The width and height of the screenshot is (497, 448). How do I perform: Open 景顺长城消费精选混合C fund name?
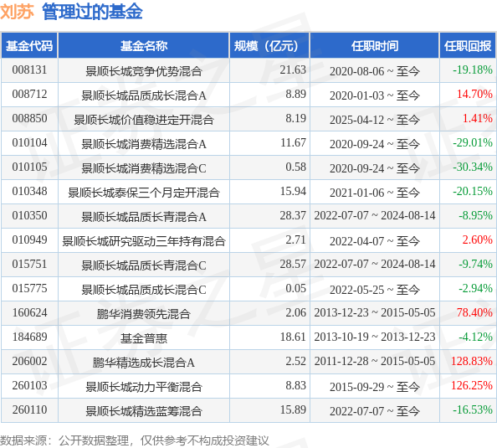click(x=144, y=168)
